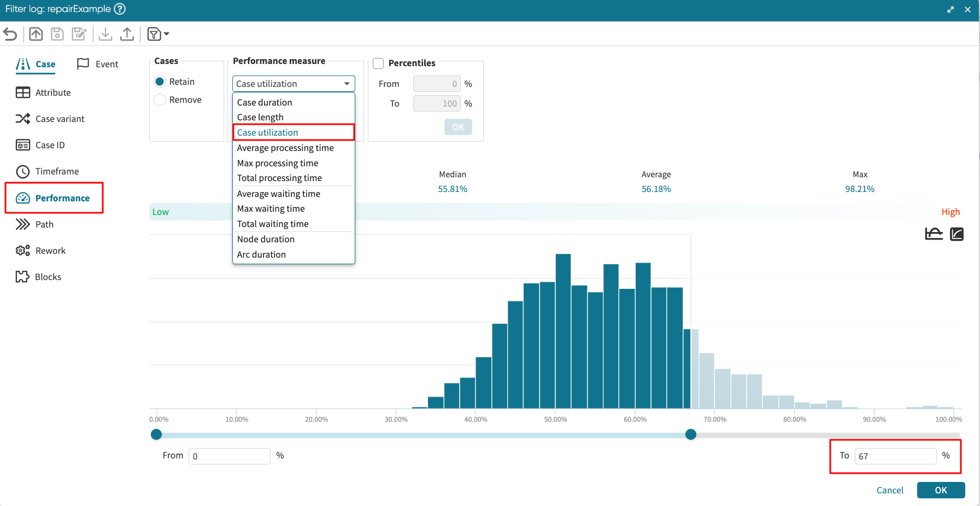Click the Cancel link at bottom
Image resolution: width=980 pixels, height=506 pixels.
(x=889, y=490)
